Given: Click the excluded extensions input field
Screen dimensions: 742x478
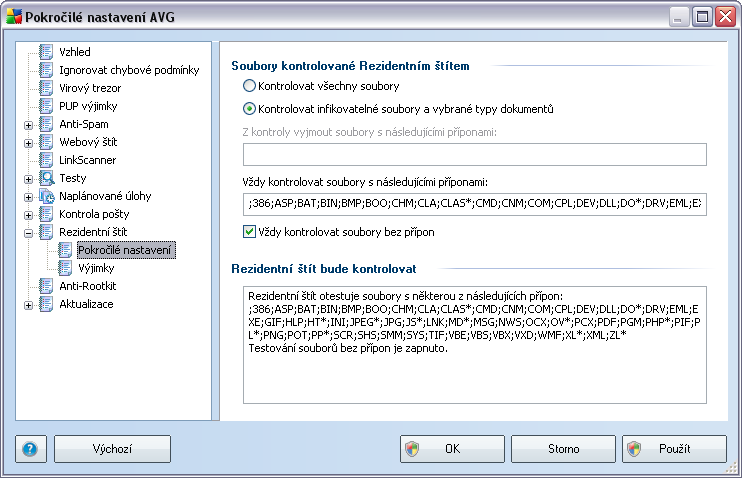Looking at the screenshot, I should coord(475,155).
